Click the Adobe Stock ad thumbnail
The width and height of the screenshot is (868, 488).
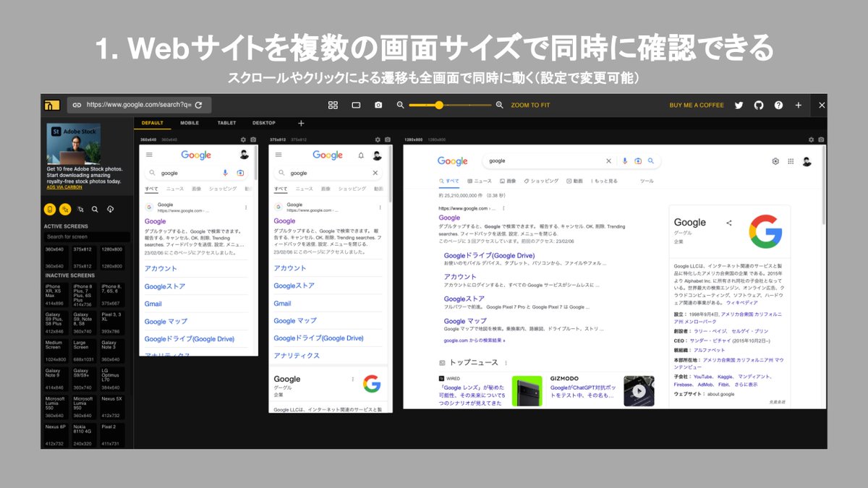74,144
